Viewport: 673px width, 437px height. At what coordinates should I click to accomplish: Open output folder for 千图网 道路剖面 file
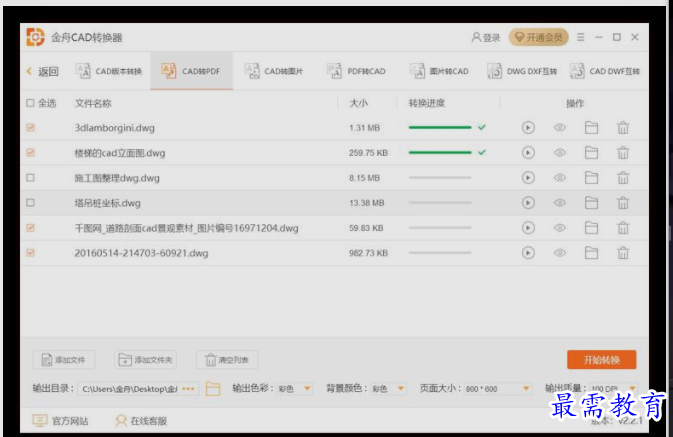click(x=591, y=228)
